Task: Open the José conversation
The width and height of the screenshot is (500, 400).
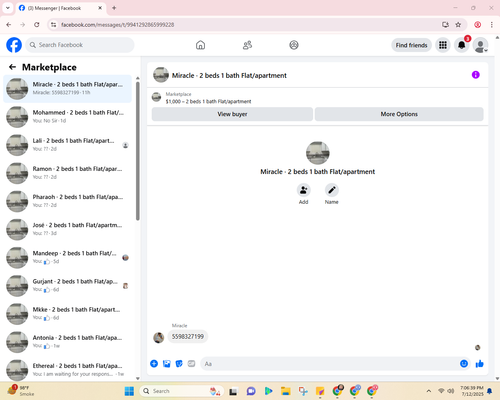Action: pos(68,229)
